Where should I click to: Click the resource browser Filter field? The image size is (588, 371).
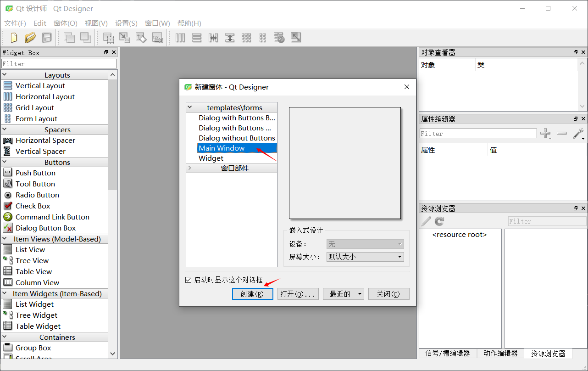click(547, 221)
